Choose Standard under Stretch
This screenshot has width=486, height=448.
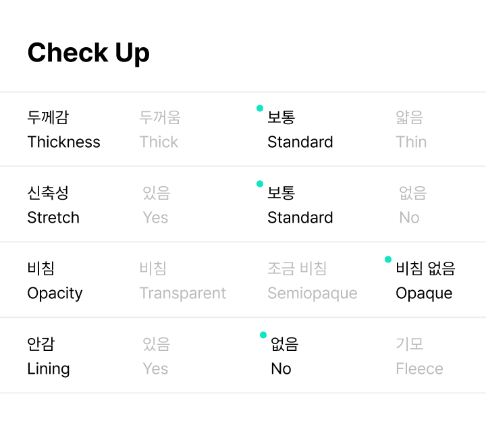(x=300, y=205)
